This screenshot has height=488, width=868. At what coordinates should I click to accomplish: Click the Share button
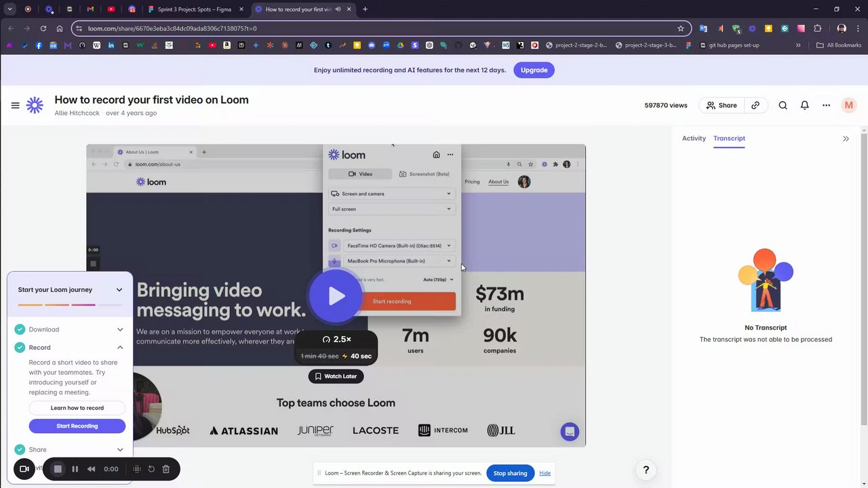tap(721, 105)
